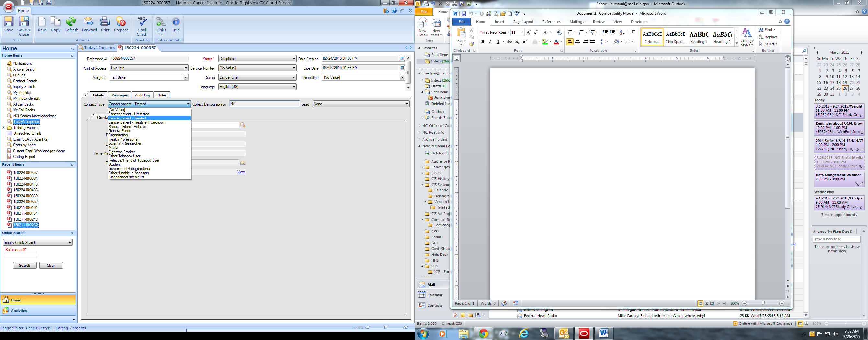
Task: Expand the Training Reports tree node
Action: [3, 128]
